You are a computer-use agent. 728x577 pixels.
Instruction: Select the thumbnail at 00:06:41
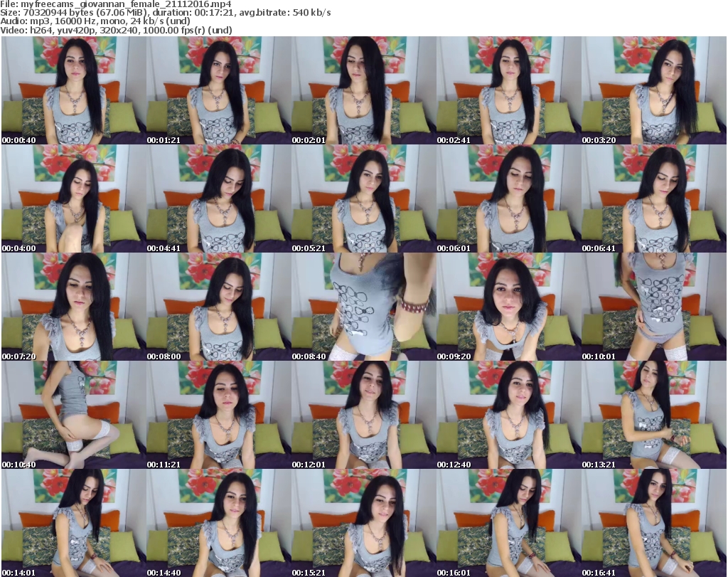tap(654, 198)
